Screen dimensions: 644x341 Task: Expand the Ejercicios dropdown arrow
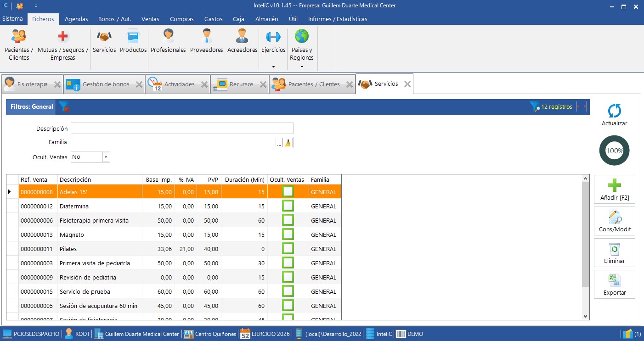tap(273, 67)
